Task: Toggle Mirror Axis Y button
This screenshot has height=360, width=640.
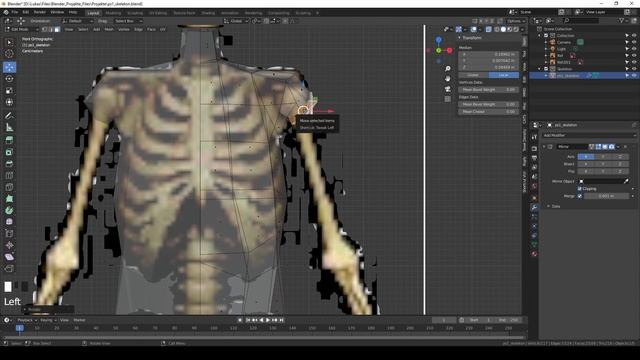Action: pos(603,157)
